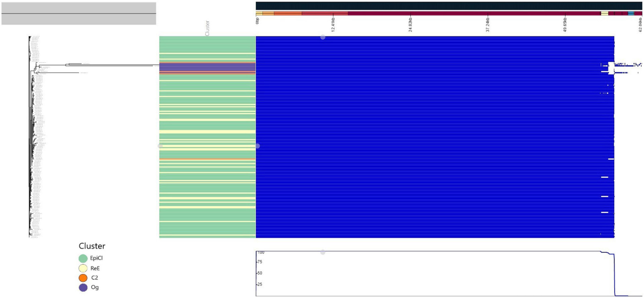
Task: Click the 75 value on the graph axis
Action: coord(260,262)
